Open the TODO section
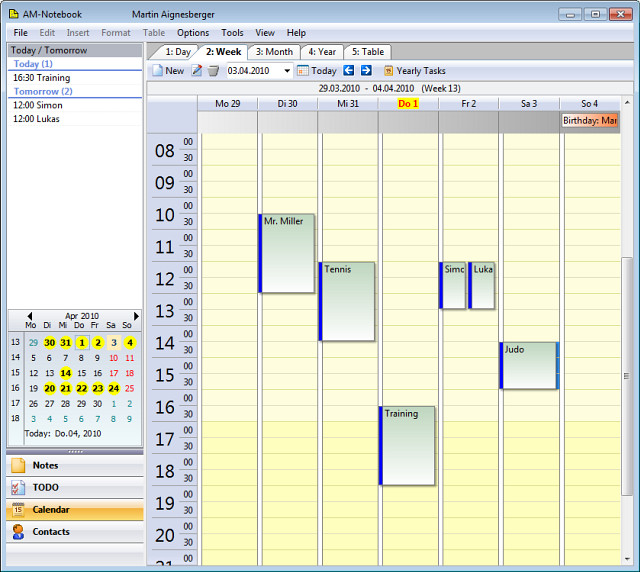 tap(75, 487)
